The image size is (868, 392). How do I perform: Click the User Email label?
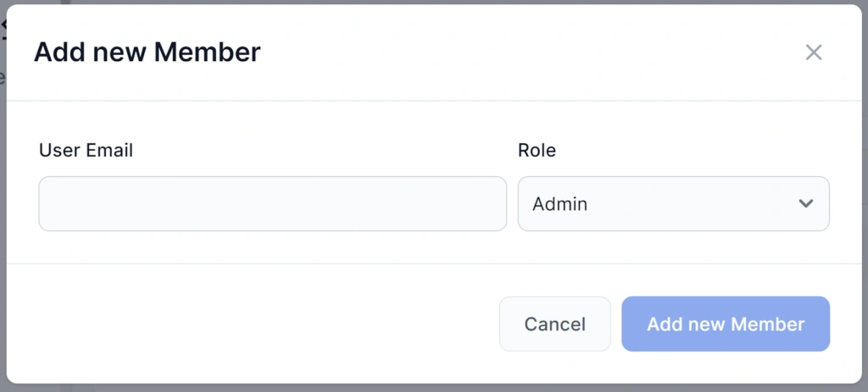pyautogui.click(x=86, y=151)
